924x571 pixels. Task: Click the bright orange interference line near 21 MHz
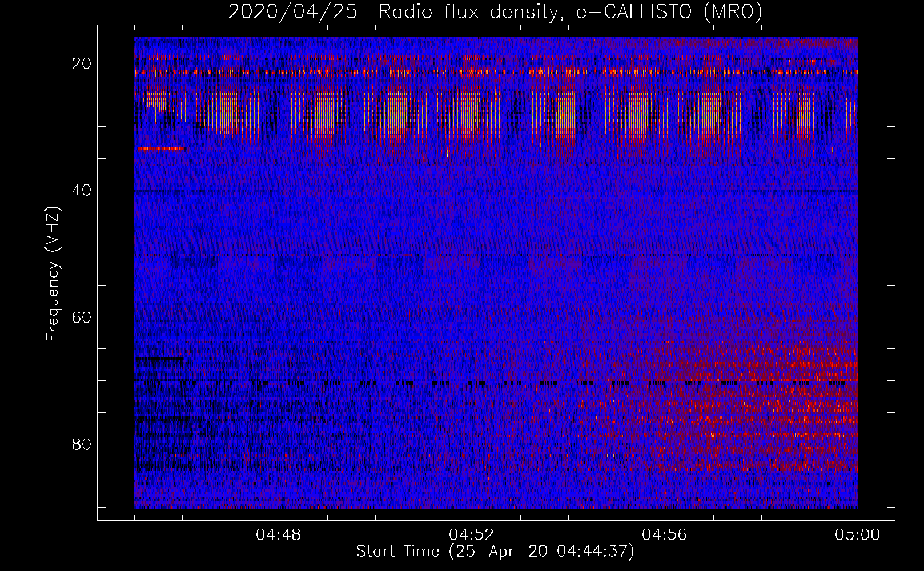pyautogui.click(x=496, y=72)
